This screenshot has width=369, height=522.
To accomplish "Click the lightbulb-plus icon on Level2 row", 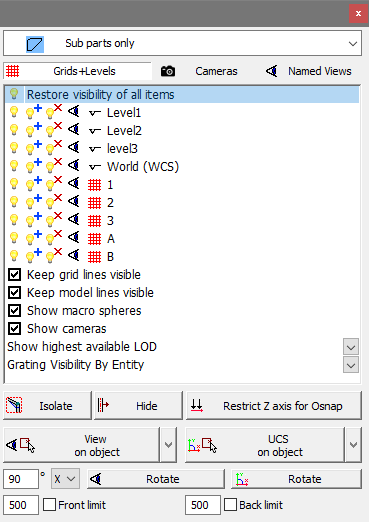I will [x=34, y=130].
